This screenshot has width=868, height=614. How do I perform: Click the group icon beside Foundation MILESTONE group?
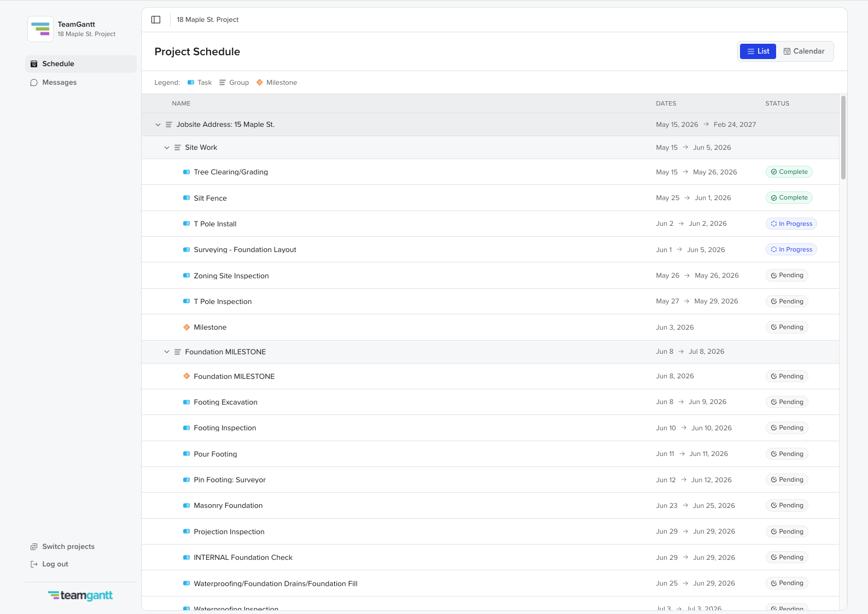pyautogui.click(x=177, y=352)
